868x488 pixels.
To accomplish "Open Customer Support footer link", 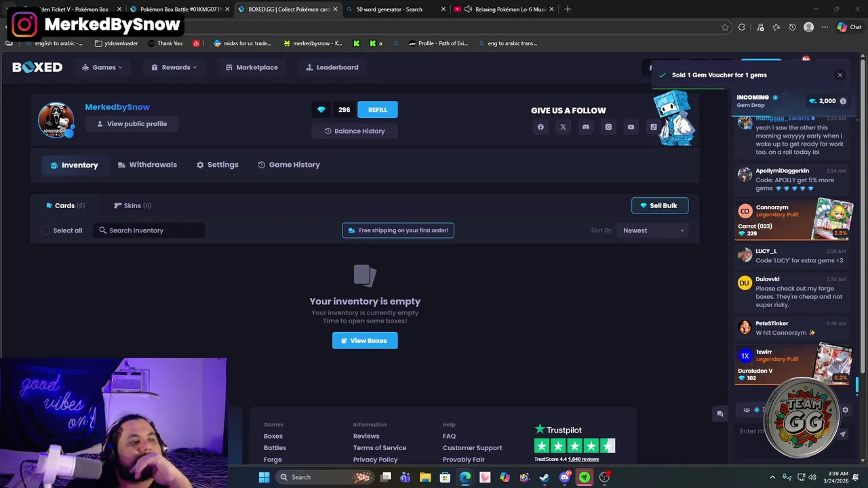I will click(472, 447).
